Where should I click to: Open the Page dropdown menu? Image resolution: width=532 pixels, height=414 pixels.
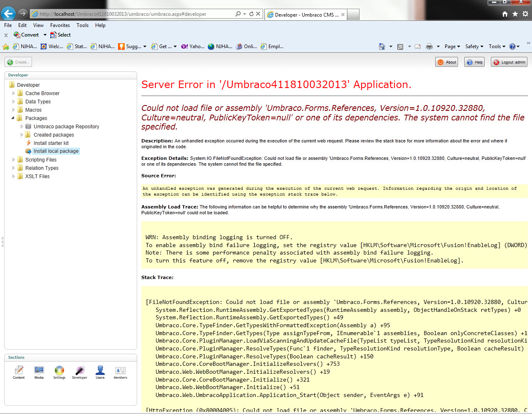[452, 47]
